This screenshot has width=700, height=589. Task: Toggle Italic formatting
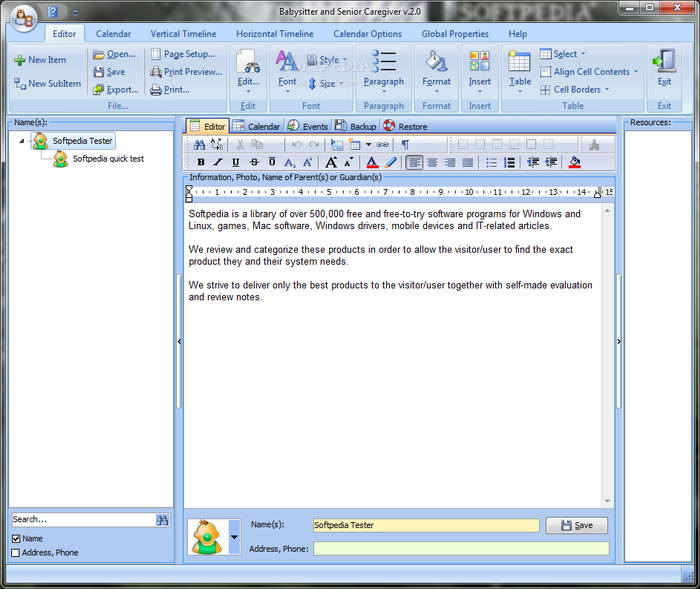pos(218,163)
